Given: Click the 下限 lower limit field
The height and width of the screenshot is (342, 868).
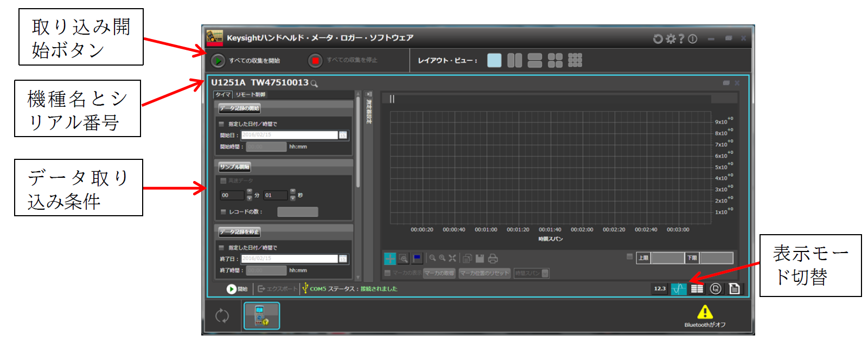Looking at the screenshot, I should pyautogui.click(x=717, y=258).
